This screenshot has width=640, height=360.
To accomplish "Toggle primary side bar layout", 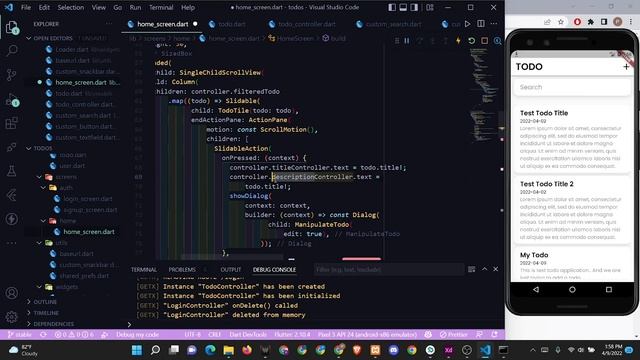I will point(392,7).
